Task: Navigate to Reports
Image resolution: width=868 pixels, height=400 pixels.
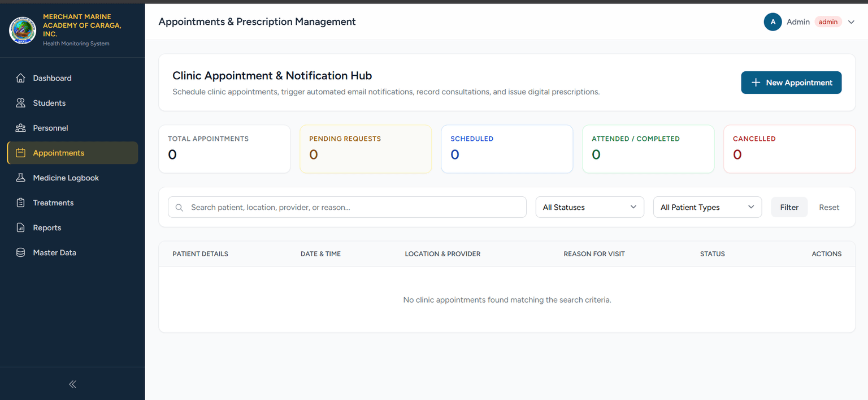Action: 72,227
